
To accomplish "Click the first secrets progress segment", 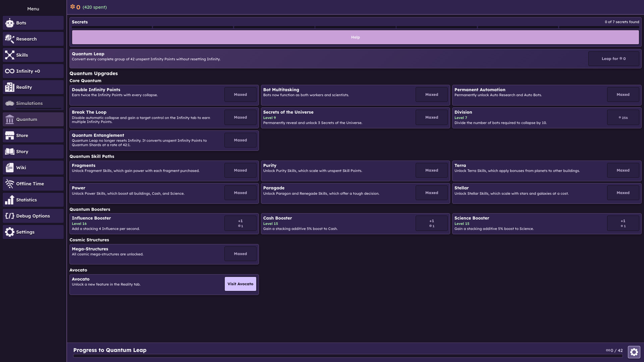I will [112, 27].
